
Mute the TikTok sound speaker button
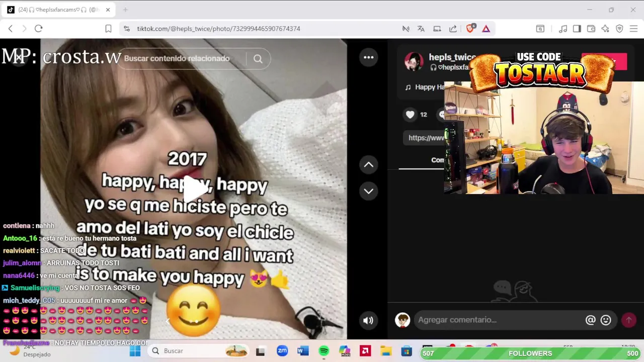point(368,320)
